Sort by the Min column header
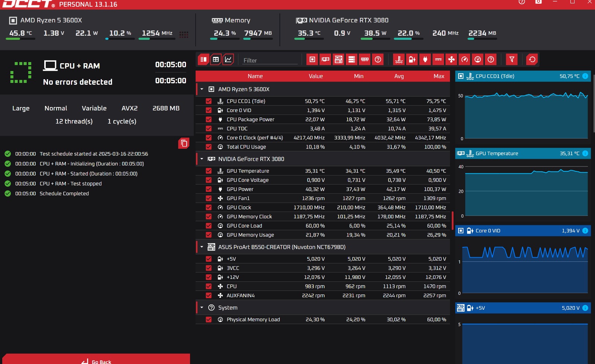This screenshot has width=595, height=364. point(358,76)
